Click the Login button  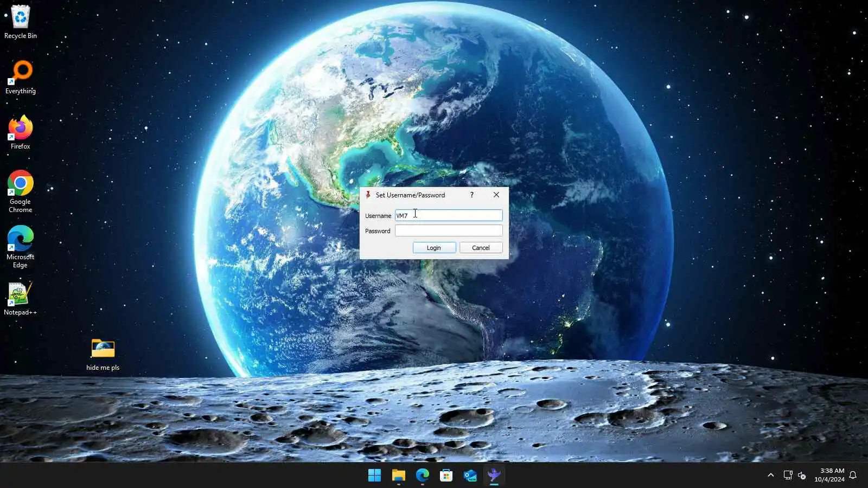[434, 248]
